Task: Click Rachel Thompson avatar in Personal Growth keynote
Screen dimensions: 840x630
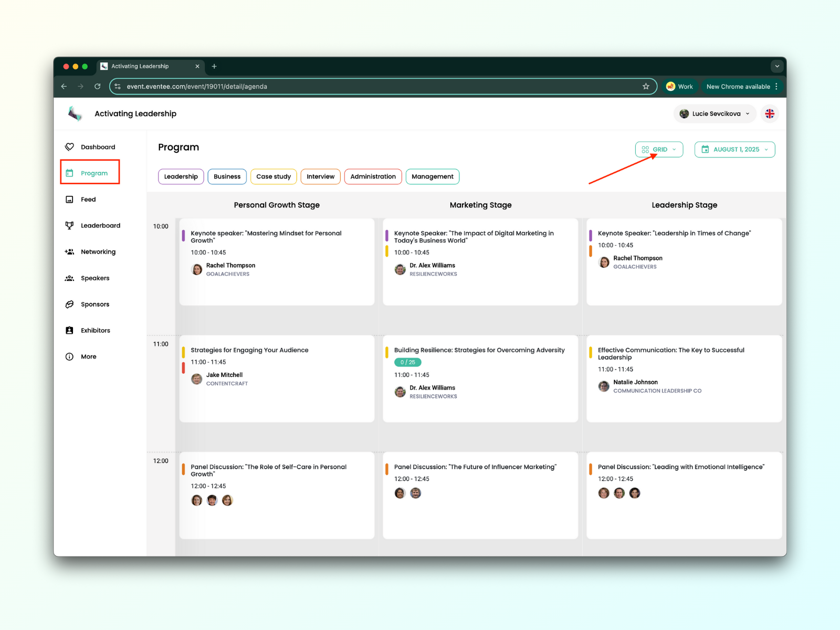Action: pyautogui.click(x=197, y=269)
